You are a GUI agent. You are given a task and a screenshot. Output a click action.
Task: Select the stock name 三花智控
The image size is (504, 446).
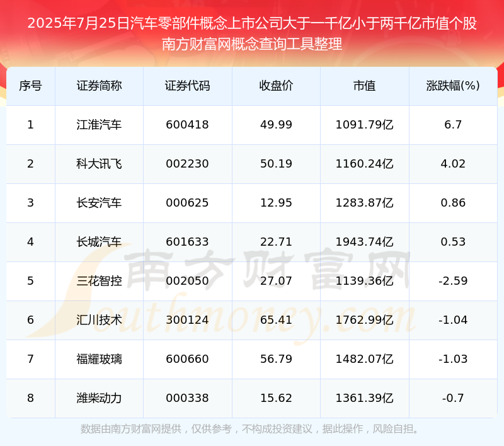point(99,281)
